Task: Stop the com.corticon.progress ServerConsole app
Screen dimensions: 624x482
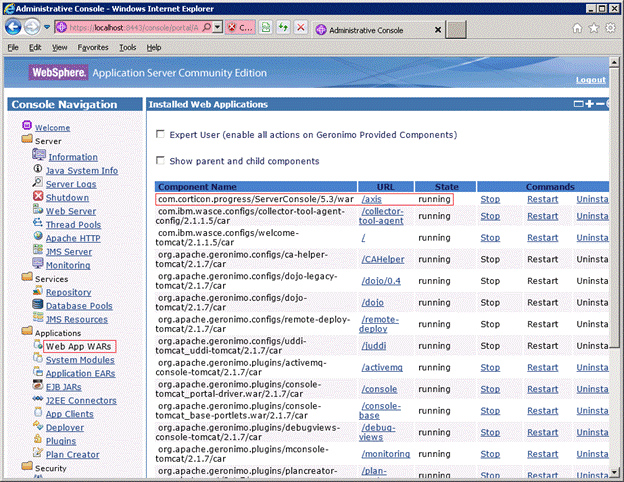Action: [x=490, y=199]
